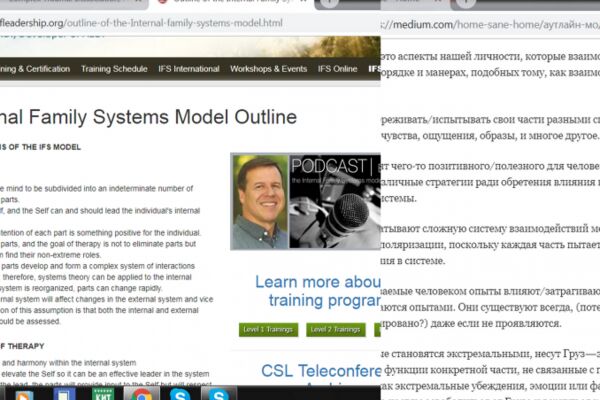Image resolution: width=600 pixels, height=400 pixels.
Task: Launch the green КИТ taskbar app
Action: pos(103,395)
